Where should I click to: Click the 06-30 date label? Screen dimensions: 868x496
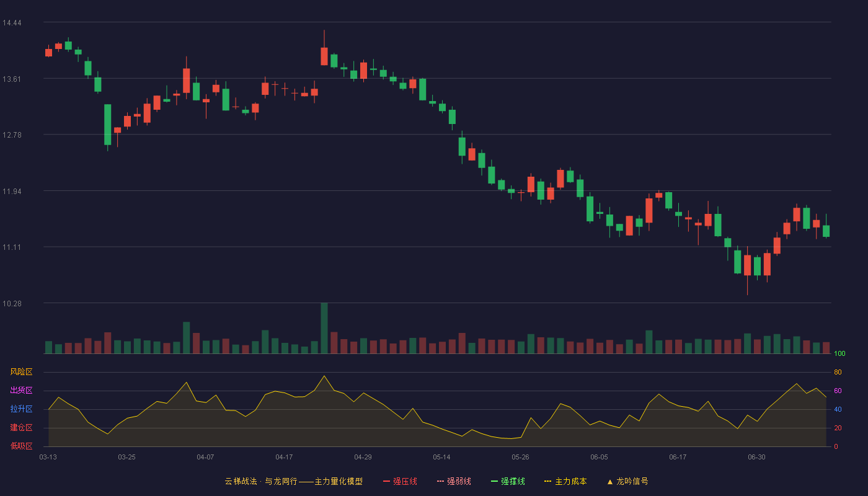tap(756, 457)
